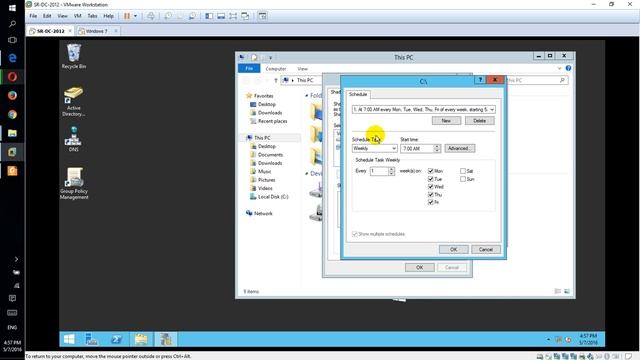Show hidden icons in guest system tray

click(548, 339)
